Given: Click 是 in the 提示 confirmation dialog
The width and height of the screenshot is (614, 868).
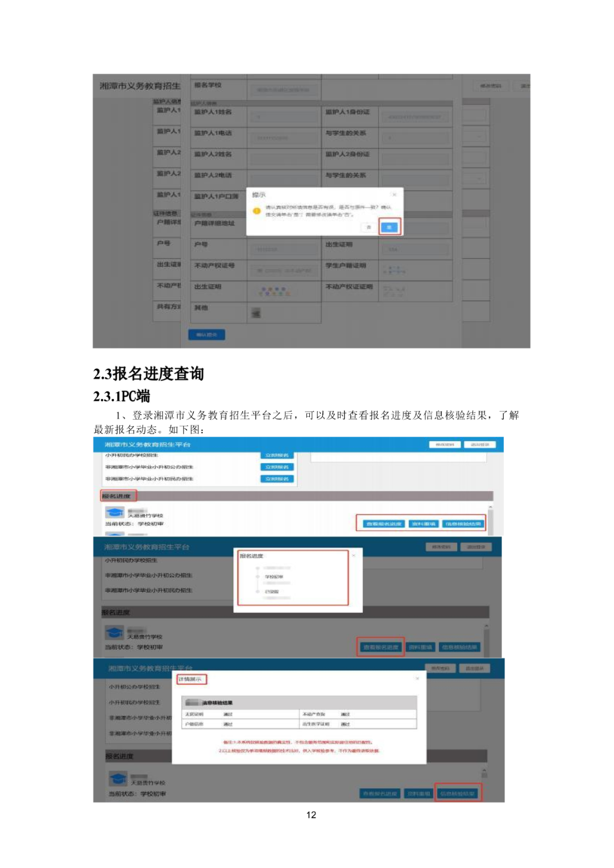Looking at the screenshot, I should (x=389, y=227).
